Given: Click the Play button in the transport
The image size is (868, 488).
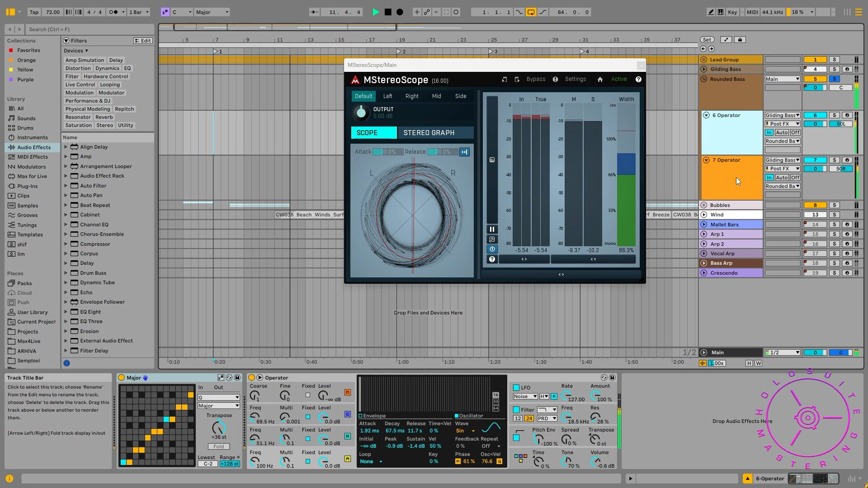Looking at the screenshot, I should pos(375,12).
